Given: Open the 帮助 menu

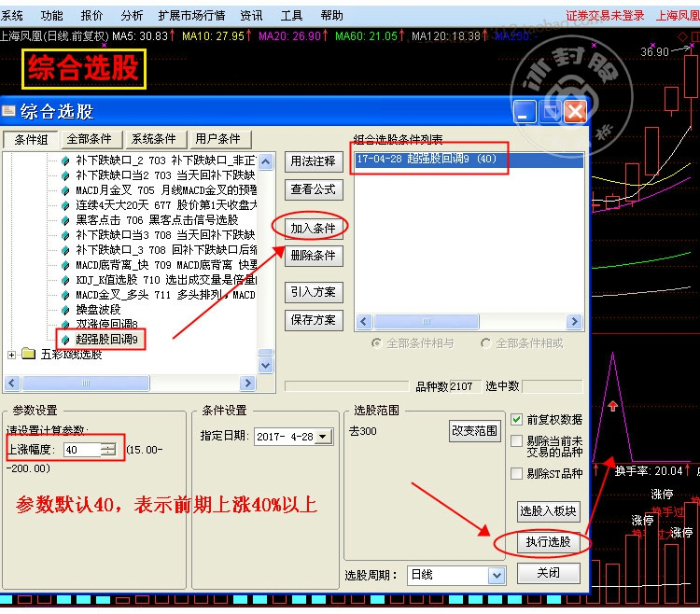Looking at the screenshot, I should point(331,16).
